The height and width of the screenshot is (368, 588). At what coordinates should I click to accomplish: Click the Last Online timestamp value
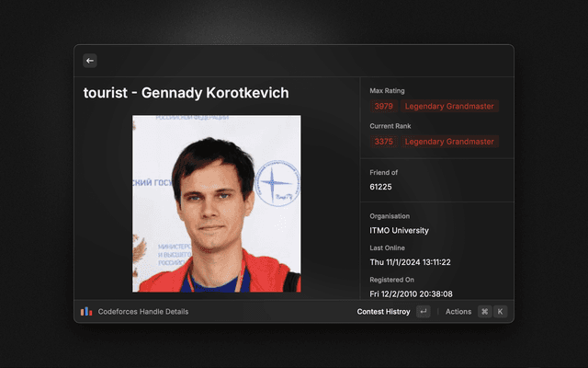(410, 262)
